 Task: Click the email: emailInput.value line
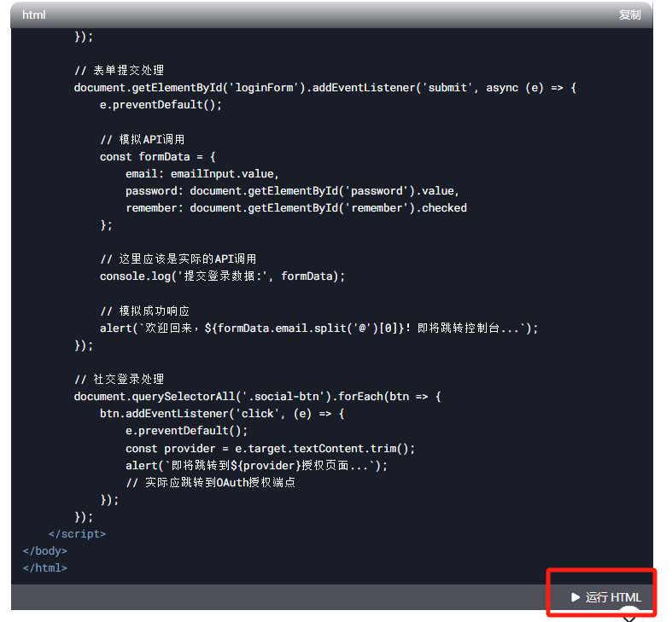click(x=202, y=174)
